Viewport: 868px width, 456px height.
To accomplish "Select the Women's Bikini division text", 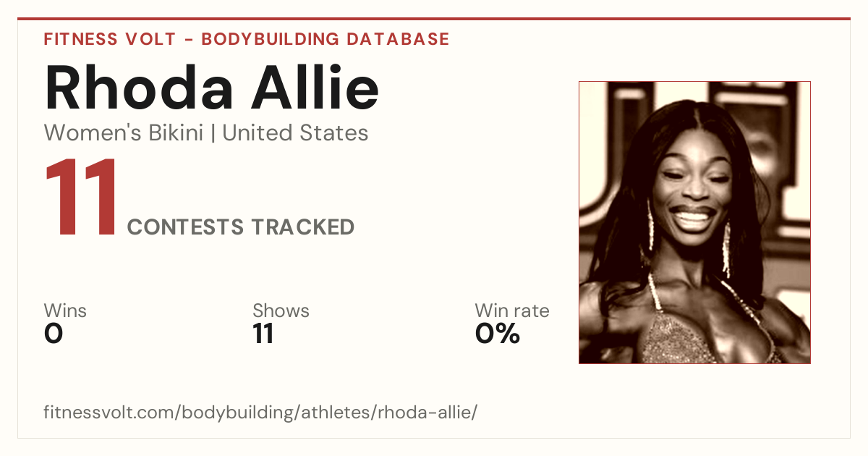I will point(124,133).
